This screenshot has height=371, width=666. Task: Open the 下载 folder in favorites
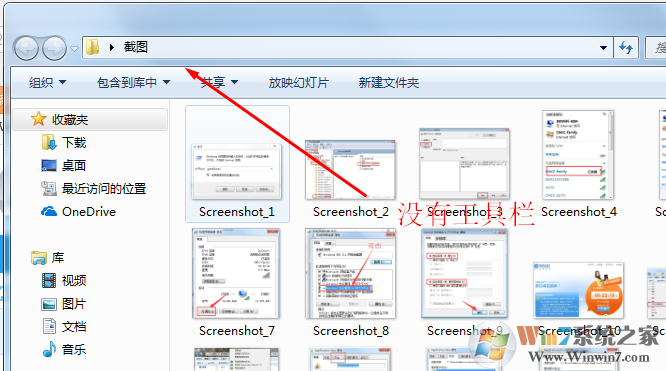[x=74, y=142]
